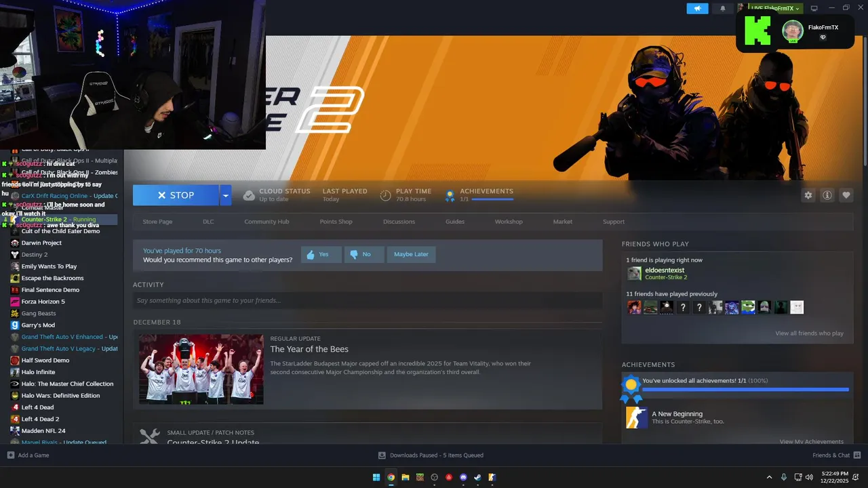Click the Goku friend avatar

(x=634, y=308)
